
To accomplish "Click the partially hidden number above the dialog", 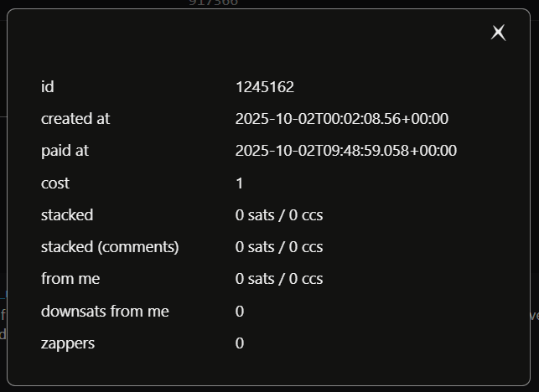I will coord(213,3).
